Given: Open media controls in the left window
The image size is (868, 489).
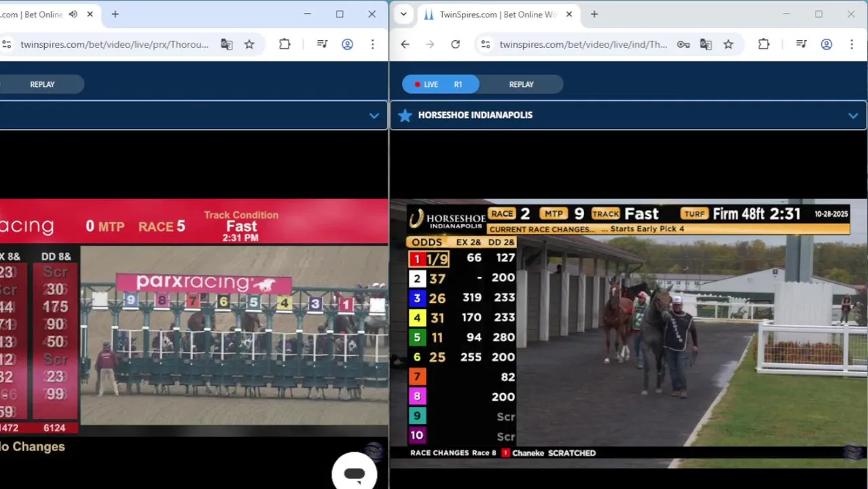Looking at the screenshot, I should click(x=323, y=44).
